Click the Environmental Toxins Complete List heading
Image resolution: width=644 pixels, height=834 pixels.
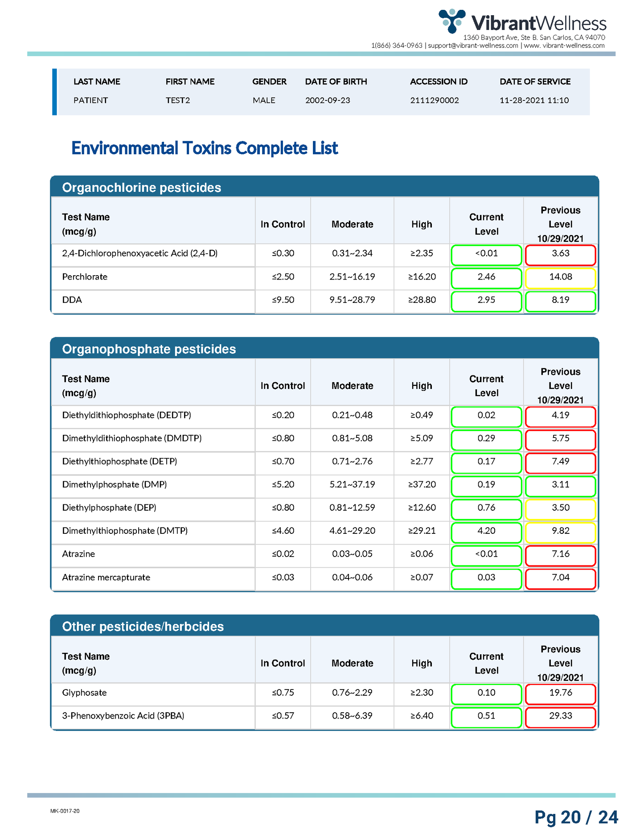(x=205, y=148)
